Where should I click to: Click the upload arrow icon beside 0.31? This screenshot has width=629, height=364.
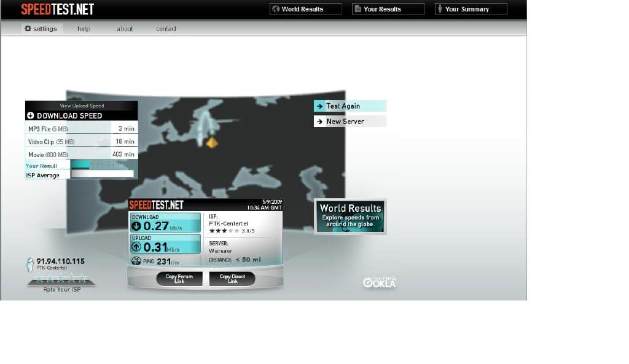pos(136,247)
